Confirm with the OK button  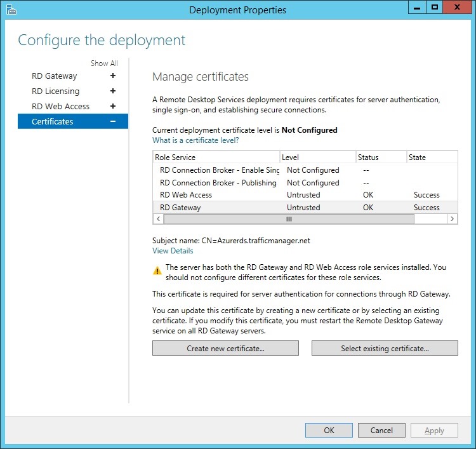pyautogui.click(x=329, y=430)
